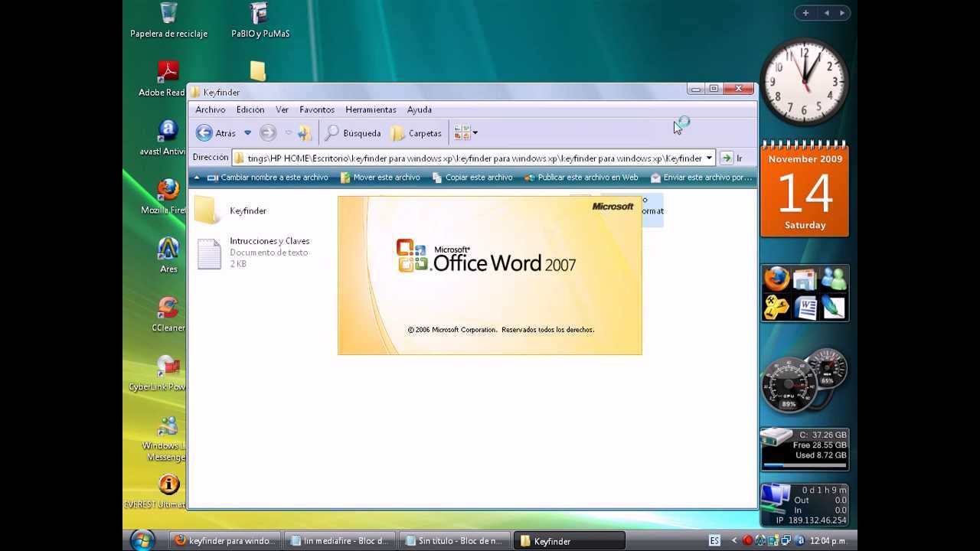The image size is (980, 551).
Task: Toggle the Carpetas folders pane
Action: pyautogui.click(x=416, y=132)
